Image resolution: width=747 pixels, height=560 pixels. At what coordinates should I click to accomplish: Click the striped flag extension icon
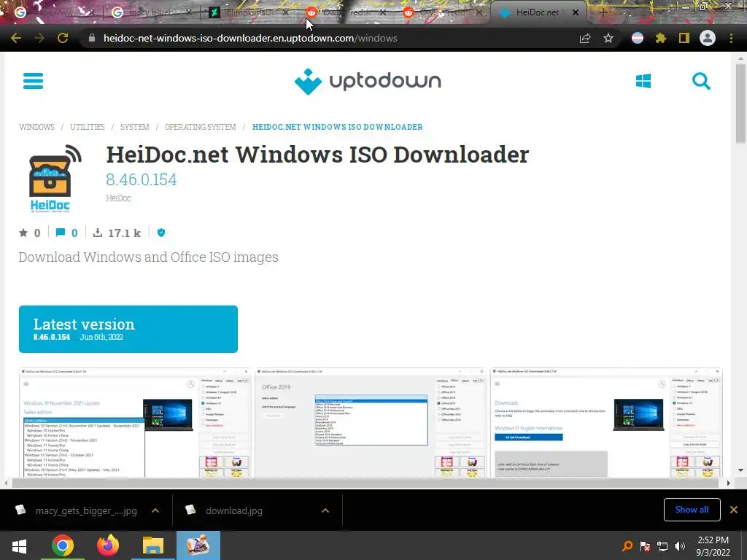638,38
